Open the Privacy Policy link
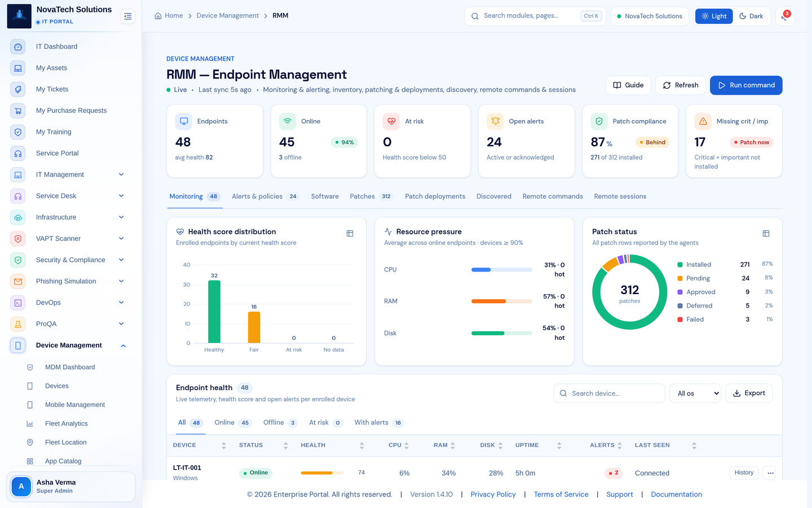The height and width of the screenshot is (508, 812). coord(493,494)
